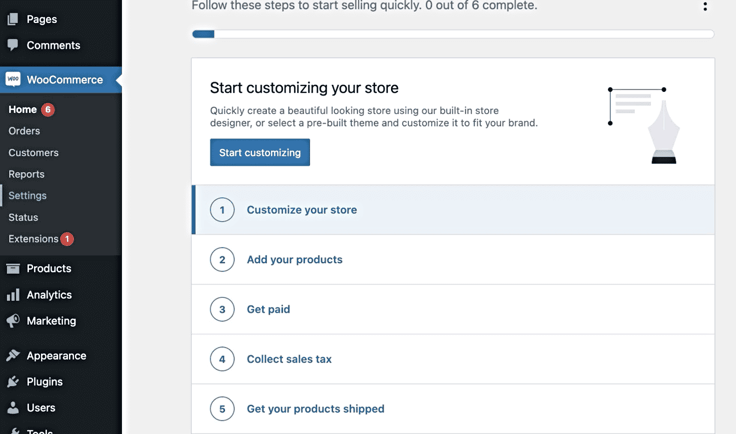
Task: Click the Marketing megaphone icon
Action: coord(13,321)
